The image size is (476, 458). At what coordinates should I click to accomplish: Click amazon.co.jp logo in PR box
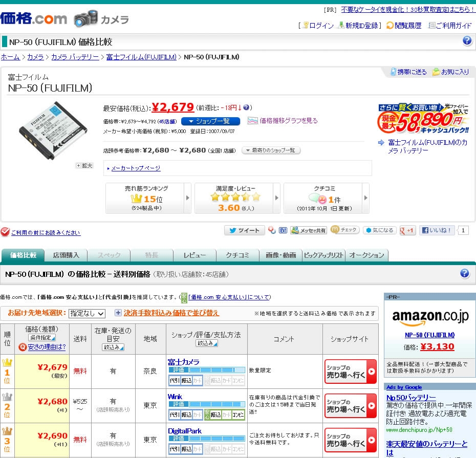(x=430, y=317)
